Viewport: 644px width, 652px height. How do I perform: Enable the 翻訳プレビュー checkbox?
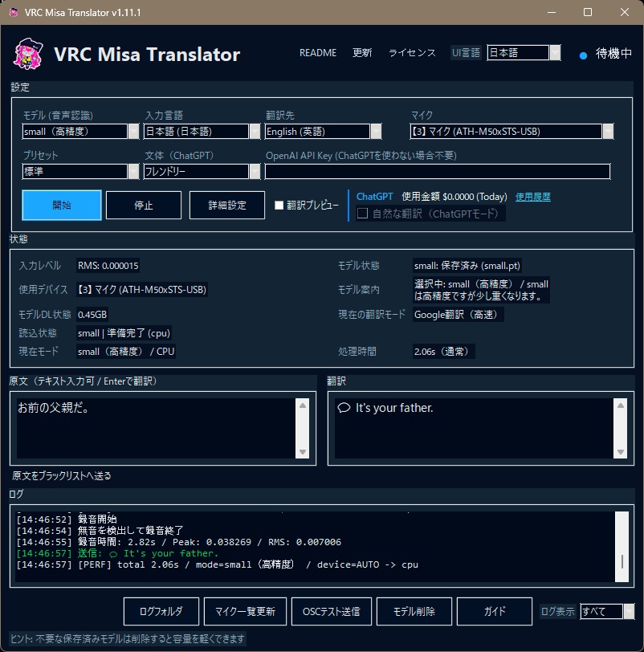[279, 205]
